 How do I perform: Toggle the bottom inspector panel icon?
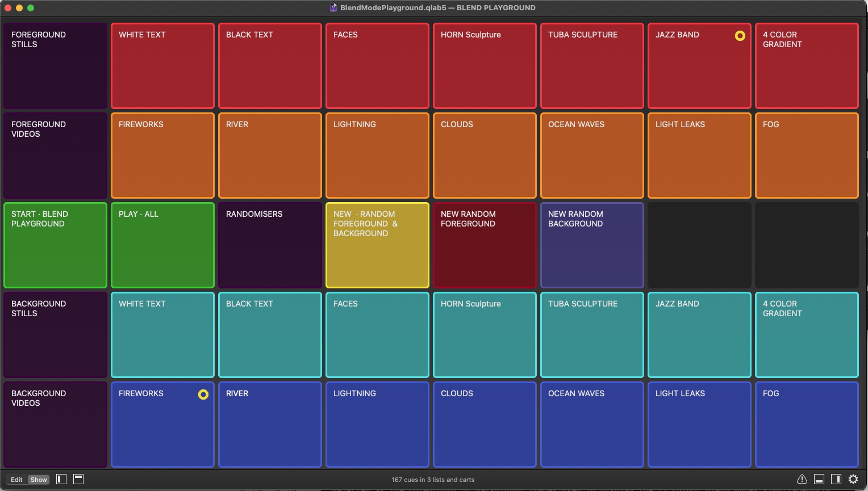pyautogui.click(x=819, y=479)
